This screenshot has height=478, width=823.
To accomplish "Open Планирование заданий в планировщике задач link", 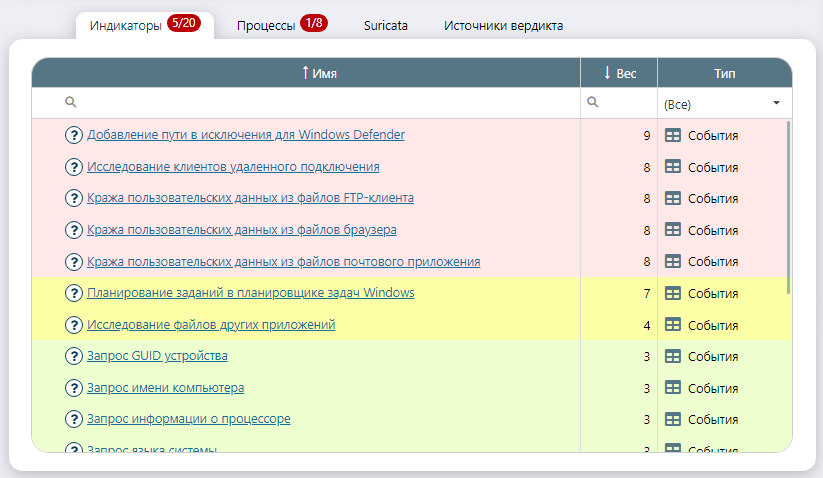I will (x=250, y=293).
